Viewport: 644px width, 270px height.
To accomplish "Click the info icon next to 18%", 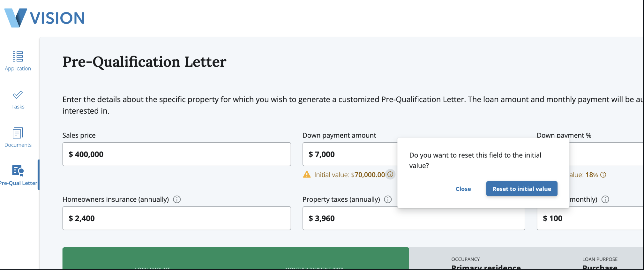I will tap(603, 175).
